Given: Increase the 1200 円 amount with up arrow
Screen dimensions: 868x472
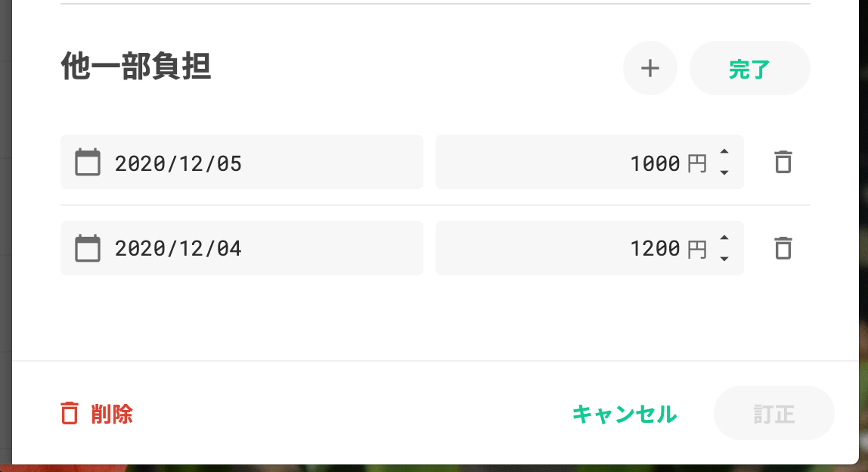Looking at the screenshot, I should [724, 238].
